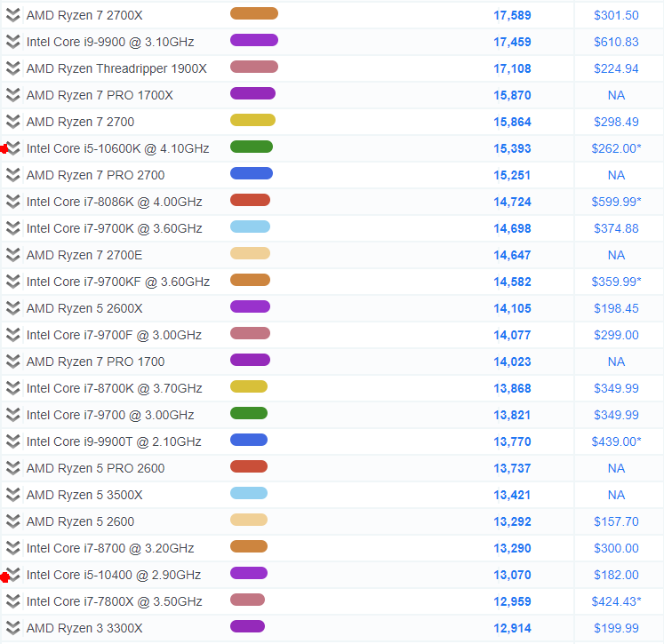The height and width of the screenshot is (644, 664).
Task: Open the AMD Ryzen 5 2600X entry
Action: coord(84,308)
